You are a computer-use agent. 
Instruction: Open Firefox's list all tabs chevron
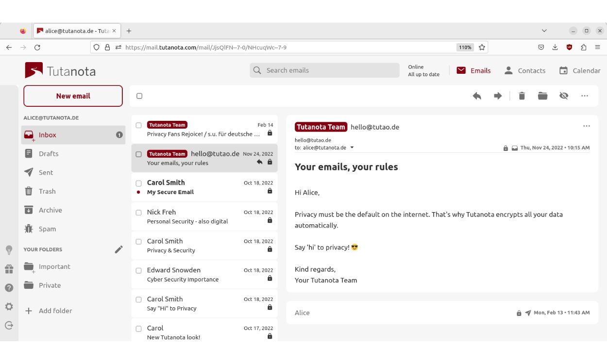[x=543, y=30]
